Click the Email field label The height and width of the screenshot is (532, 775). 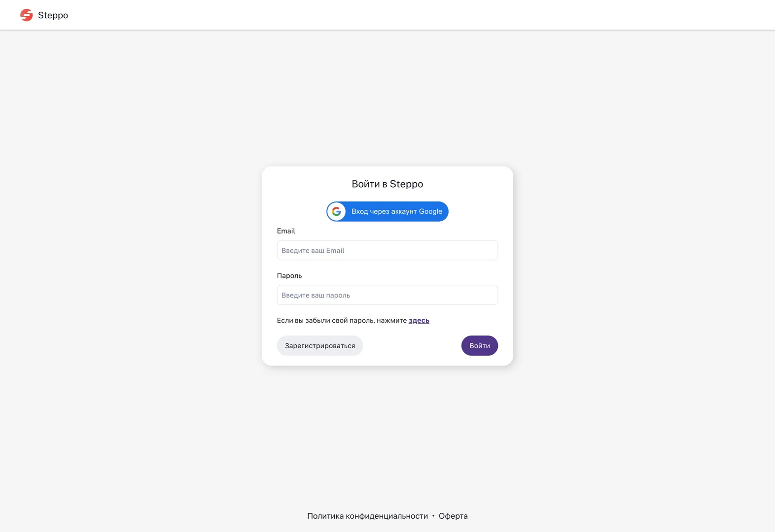286,231
